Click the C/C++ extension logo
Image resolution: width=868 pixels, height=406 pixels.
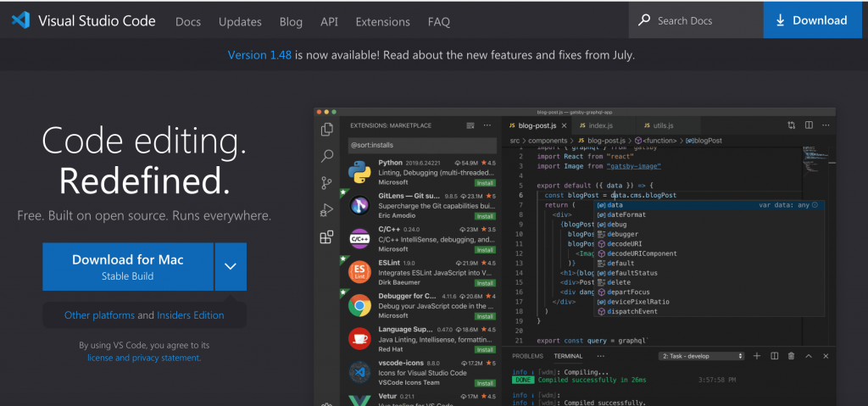359,239
